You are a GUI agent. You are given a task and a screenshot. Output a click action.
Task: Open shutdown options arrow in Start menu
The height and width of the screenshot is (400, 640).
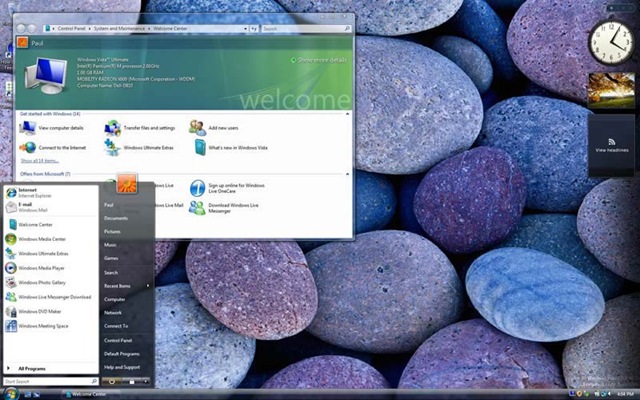click(x=146, y=381)
